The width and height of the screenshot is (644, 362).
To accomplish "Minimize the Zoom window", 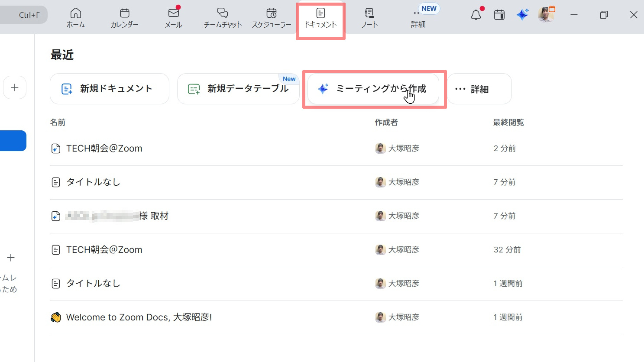I will coord(574,15).
